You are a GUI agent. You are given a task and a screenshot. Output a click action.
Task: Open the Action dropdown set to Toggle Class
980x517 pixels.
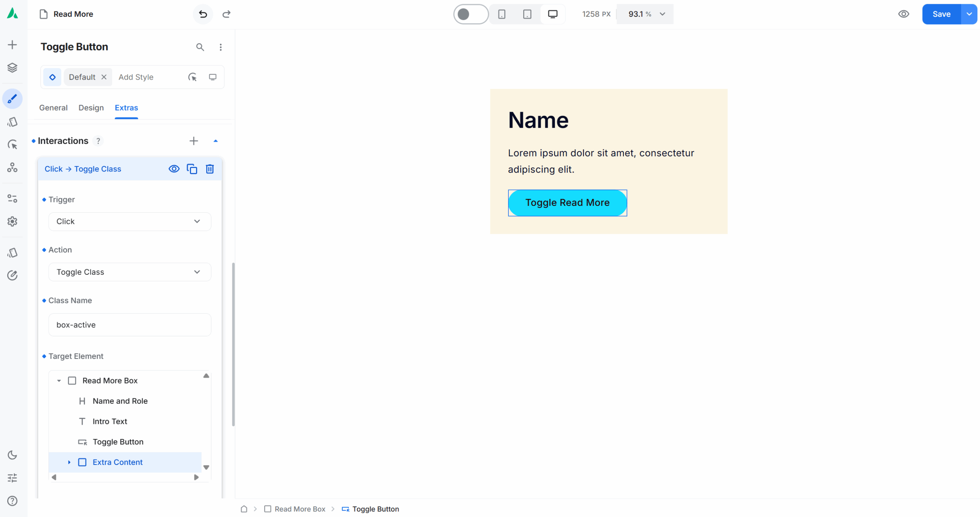129,272
